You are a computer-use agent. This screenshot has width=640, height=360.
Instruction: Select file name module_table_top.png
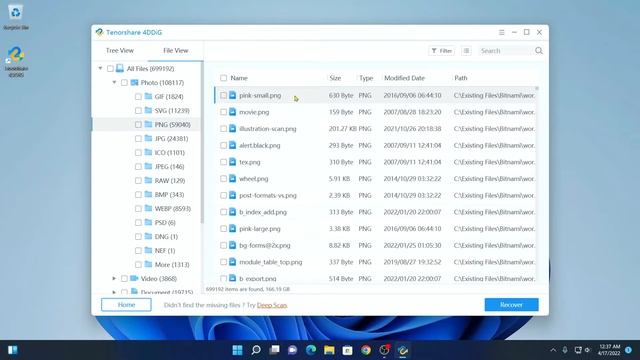pos(271,262)
